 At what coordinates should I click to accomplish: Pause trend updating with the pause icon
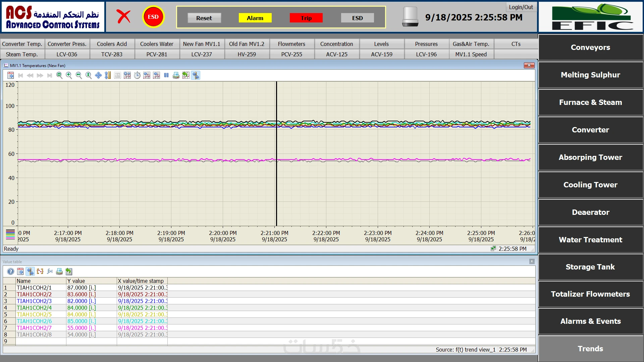(x=166, y=75)
